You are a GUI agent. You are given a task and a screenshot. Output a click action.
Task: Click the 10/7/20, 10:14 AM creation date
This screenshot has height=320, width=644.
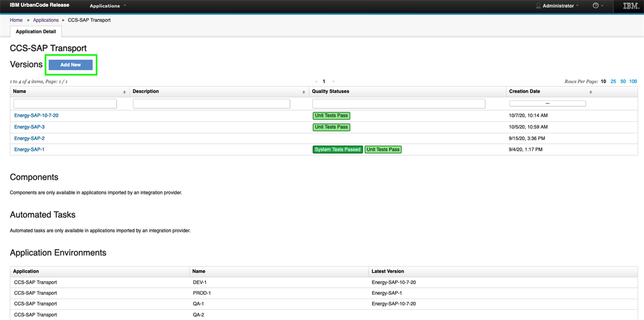tap(528, 115)
